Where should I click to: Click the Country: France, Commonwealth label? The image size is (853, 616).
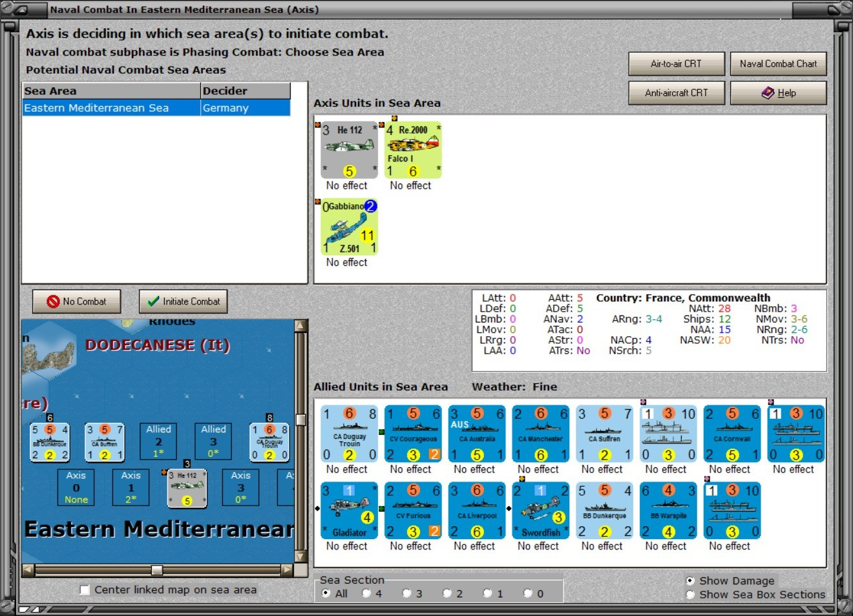(x=683, y=298)
